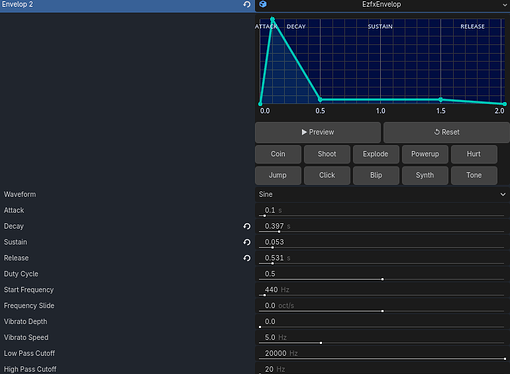
Task: Load the Synth preset
Action: coord(425,175)
